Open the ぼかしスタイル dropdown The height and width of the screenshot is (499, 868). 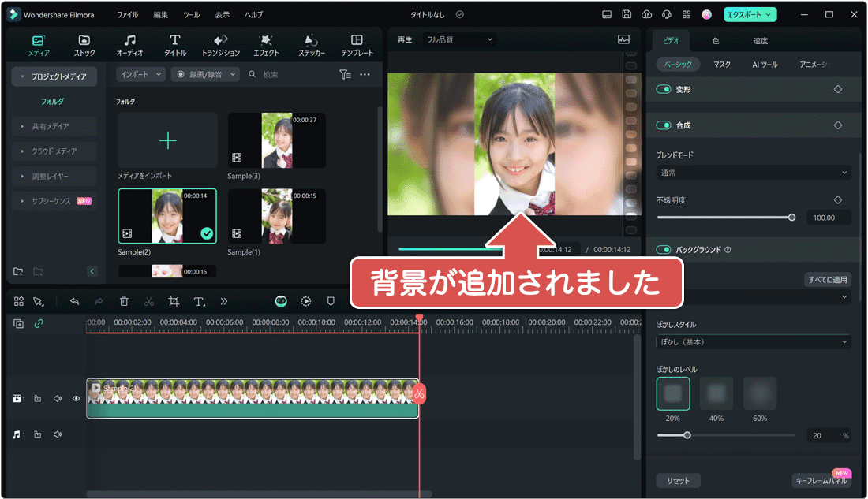[x=753, y=341]
